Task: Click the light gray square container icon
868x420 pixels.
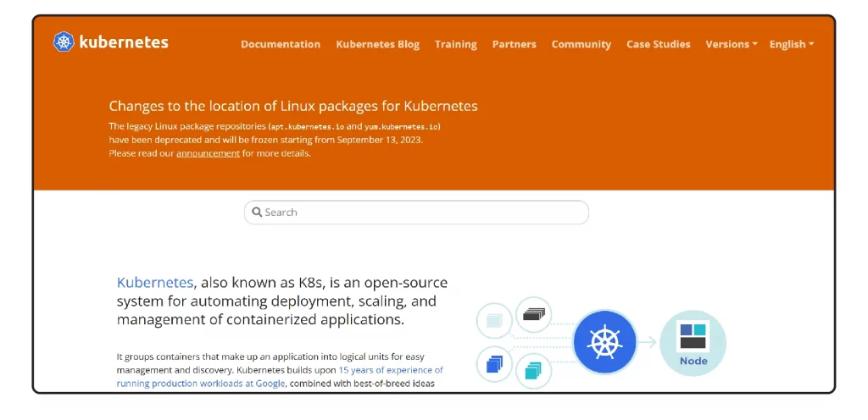Action: [x=495, y=321]
